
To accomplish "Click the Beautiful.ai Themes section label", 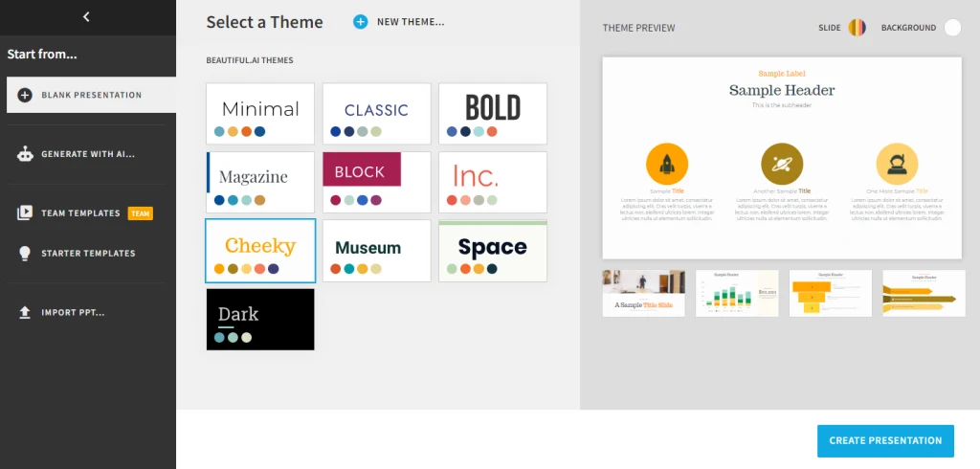I will [x=250, y=60].
